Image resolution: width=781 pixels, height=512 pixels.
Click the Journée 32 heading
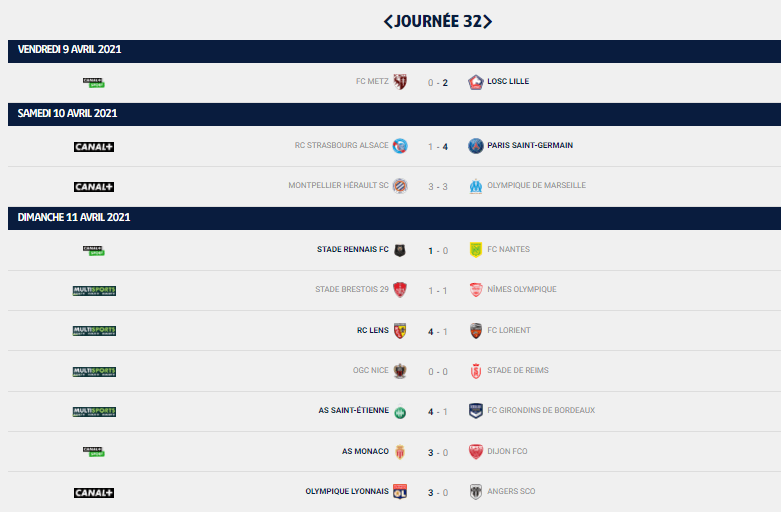click(x=438, y=21)
